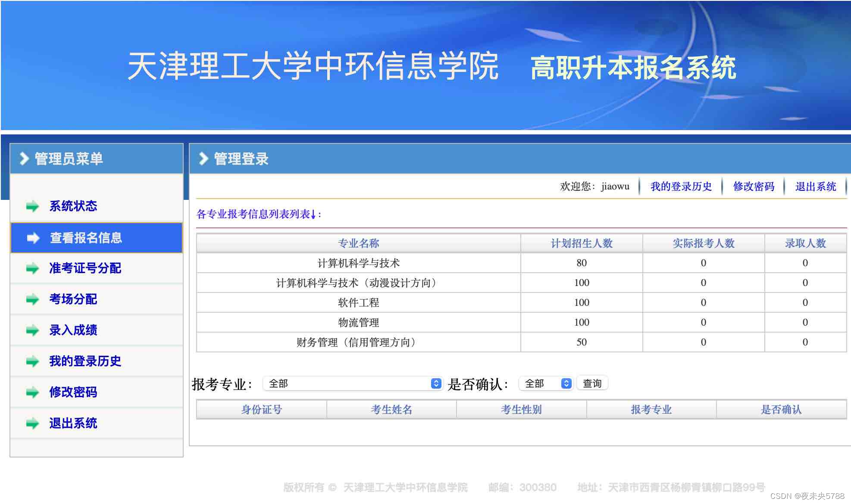Open the 是否确认 dropdown
Screen dimensions: 851x504
(546, 383)
